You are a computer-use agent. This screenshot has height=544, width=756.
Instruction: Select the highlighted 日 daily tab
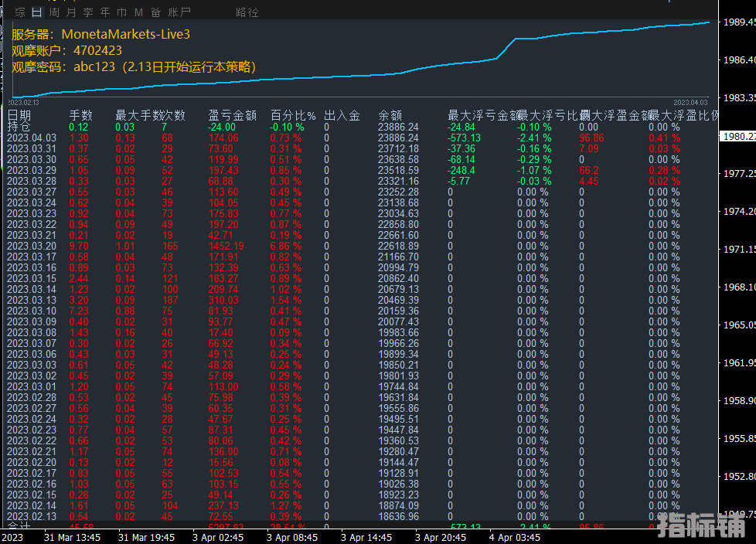pos(36,12)
